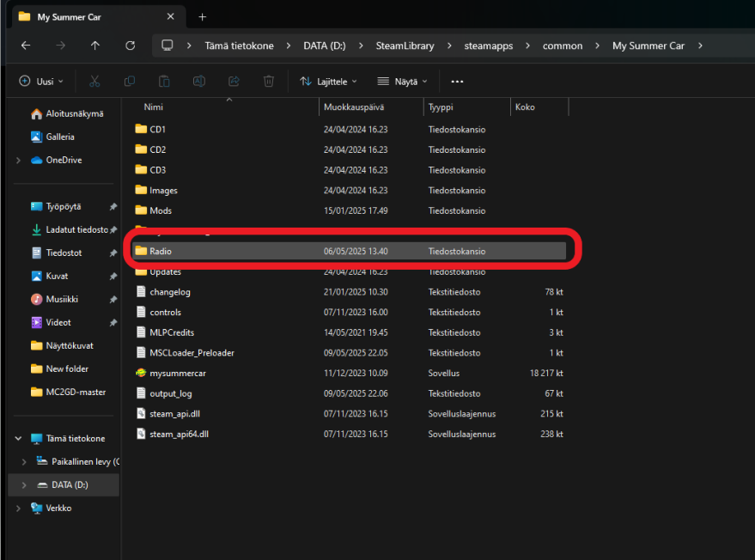Click the Delete trash icon
This screenshot has height=560, width=755.
[269, 82]
